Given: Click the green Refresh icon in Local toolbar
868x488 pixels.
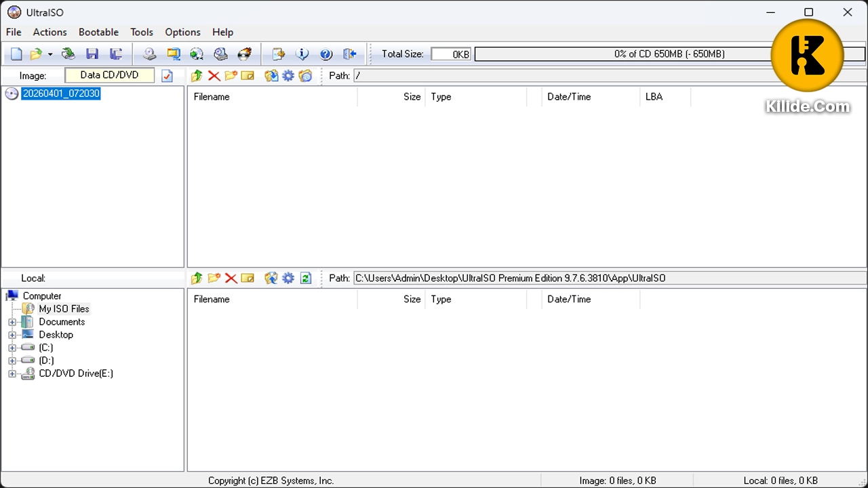Looking at the screenshot, I should 305,278.
